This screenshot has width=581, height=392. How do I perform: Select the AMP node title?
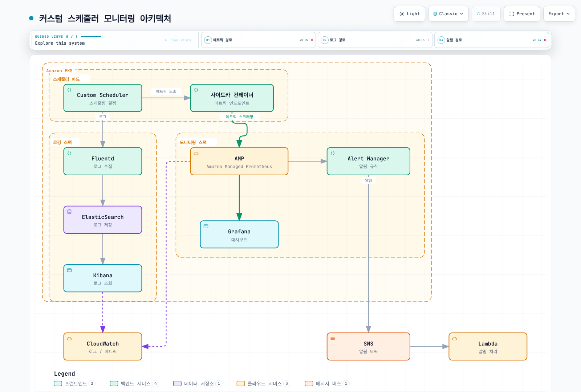tap(239, 159)
